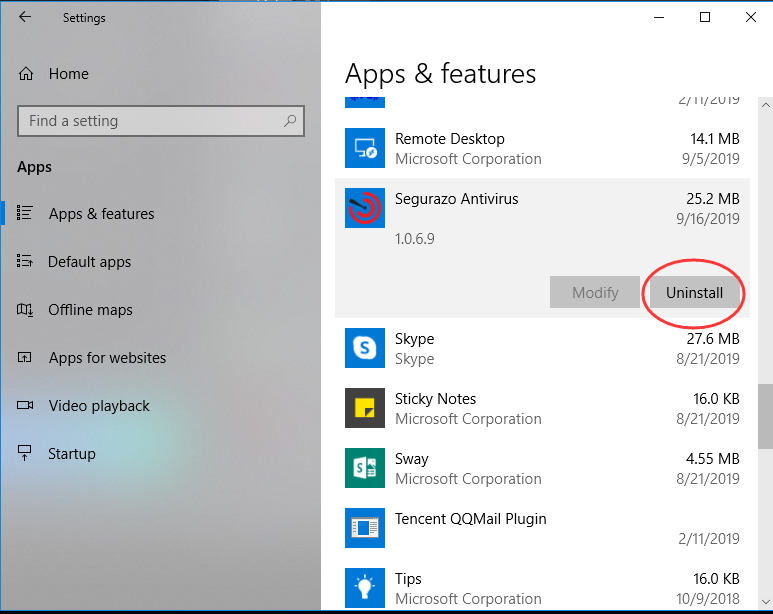Go back with the Settings back arrow
The height and width of the screenshot is (614, 773).
click(x=25, y=17)
